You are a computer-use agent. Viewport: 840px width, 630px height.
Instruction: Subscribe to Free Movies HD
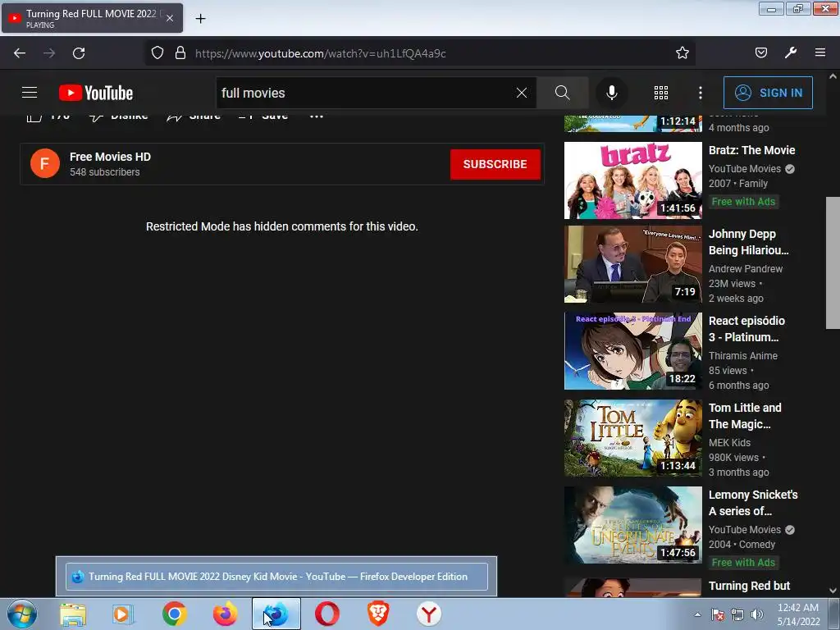(x=495, y=164)
